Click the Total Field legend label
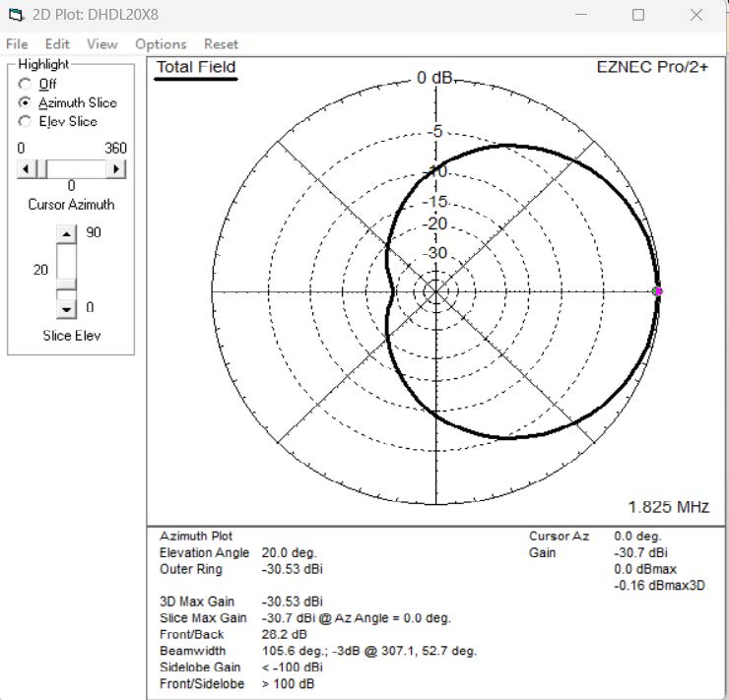Viewport: 729px width, 700px height. pos(197,67)
